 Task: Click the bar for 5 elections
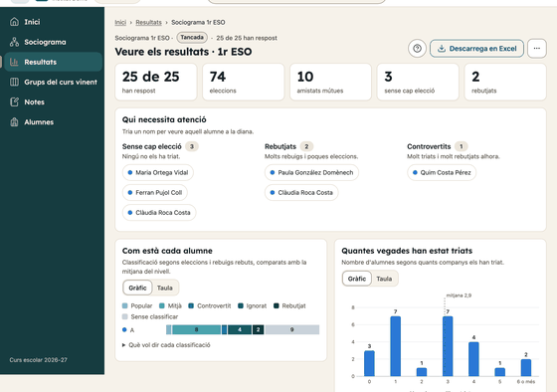click(499, 372)
